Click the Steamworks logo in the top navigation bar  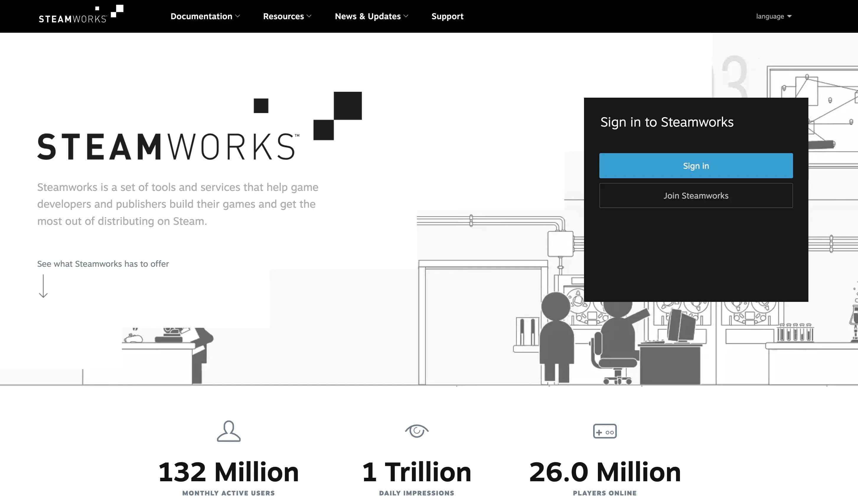click(x=73, y=16)
